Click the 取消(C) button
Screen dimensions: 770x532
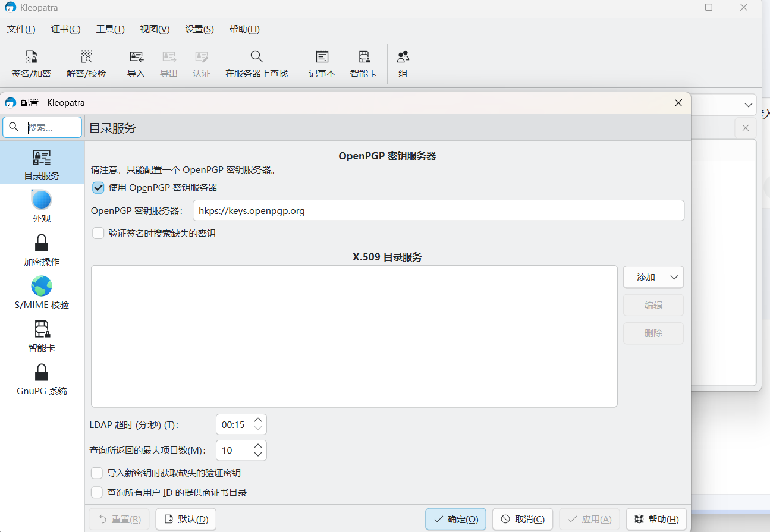(523, 519)
